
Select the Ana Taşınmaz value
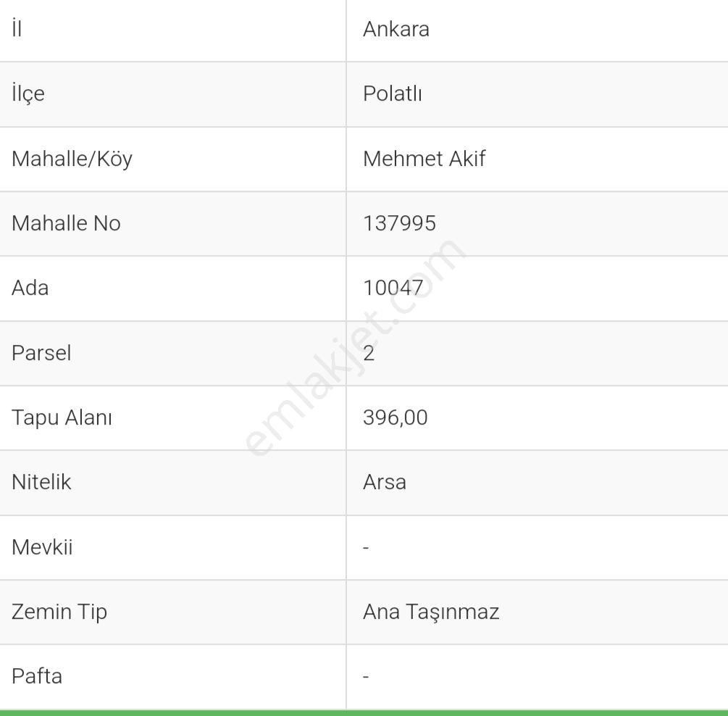click(x=431, y=612)
